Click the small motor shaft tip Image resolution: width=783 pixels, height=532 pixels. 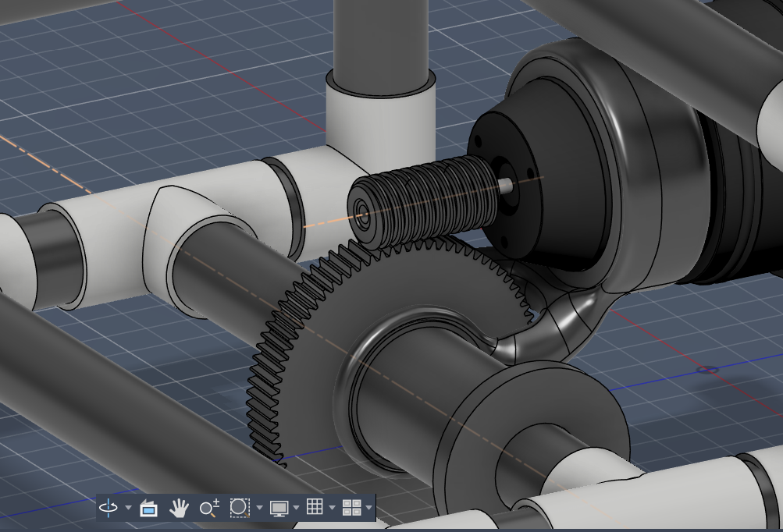(x=507, y=185)
